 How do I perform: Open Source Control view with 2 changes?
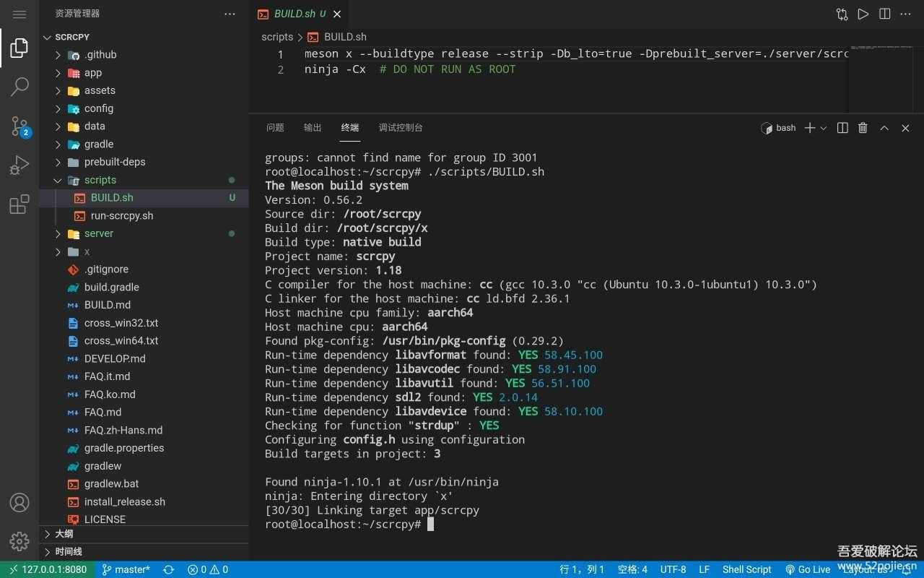click(x=19, y=126)
